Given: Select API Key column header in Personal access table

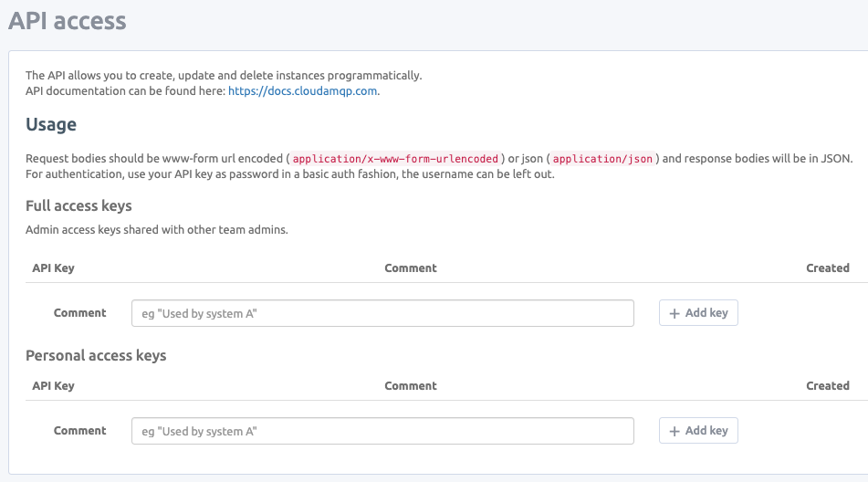Looking at the screenshot, I should (x=53, y=386).
